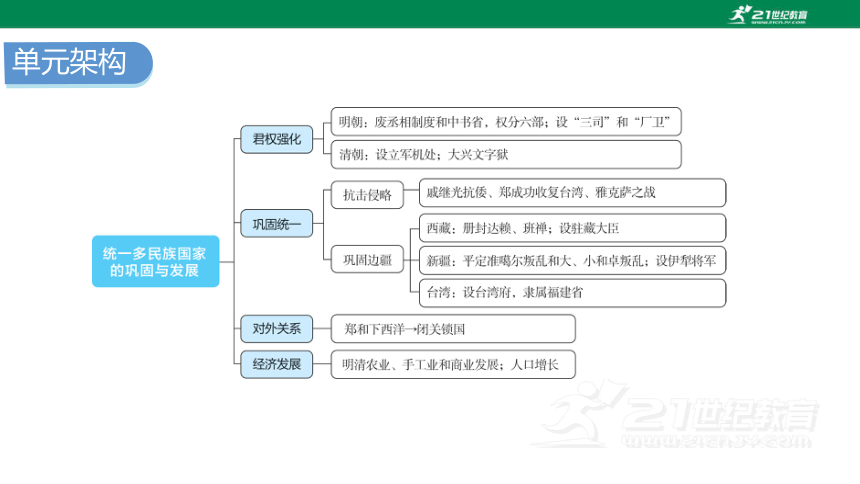
Task: Click the 西藏：册封达赖、班禅 text box
Action: coord(573,228)
